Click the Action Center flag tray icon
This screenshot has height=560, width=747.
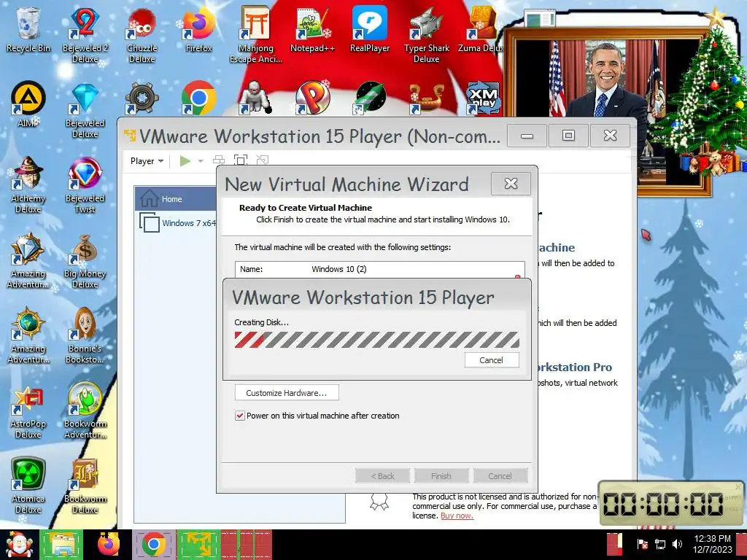pyautogui.click(x=642, y=544)
